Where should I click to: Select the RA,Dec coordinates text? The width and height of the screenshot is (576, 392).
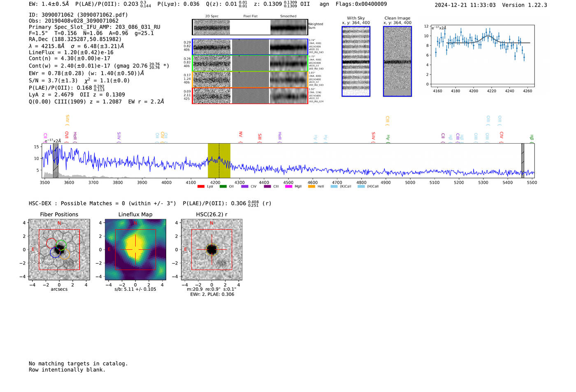pos(75,39)
